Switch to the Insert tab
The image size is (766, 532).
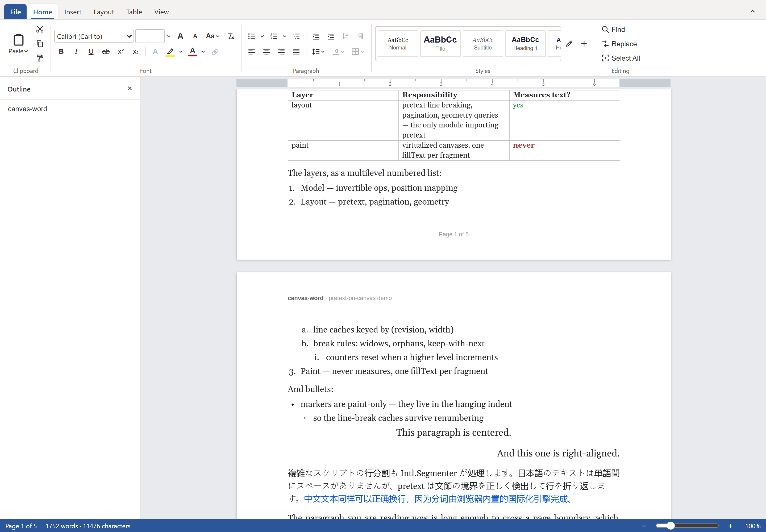click(73, 12)
